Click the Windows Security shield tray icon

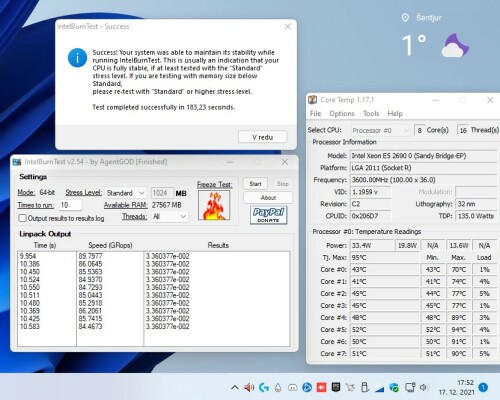(394, 387)
